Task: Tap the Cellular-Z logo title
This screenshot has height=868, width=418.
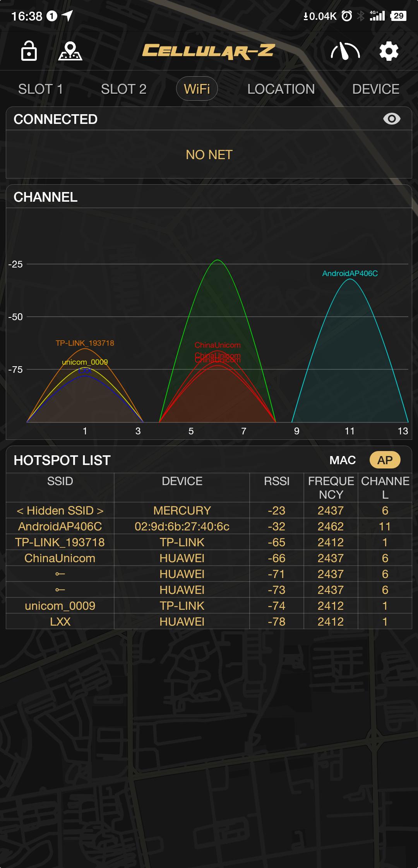Action: point(209,51)
